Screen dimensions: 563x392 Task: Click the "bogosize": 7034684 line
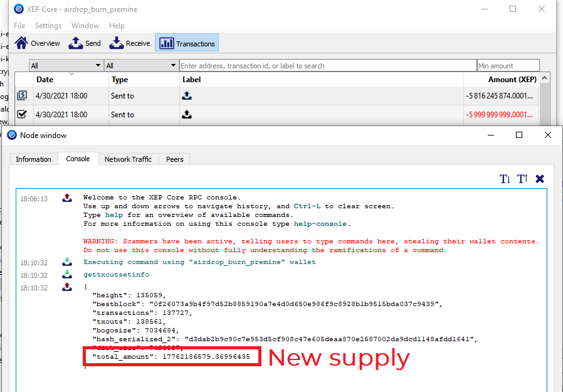pyautogui.click(x=135, y=330)
